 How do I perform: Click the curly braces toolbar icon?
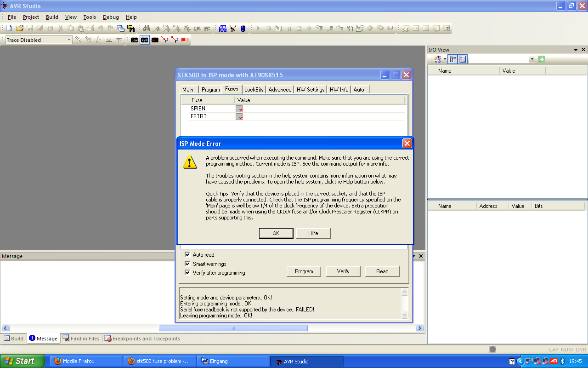pos(350,29)
